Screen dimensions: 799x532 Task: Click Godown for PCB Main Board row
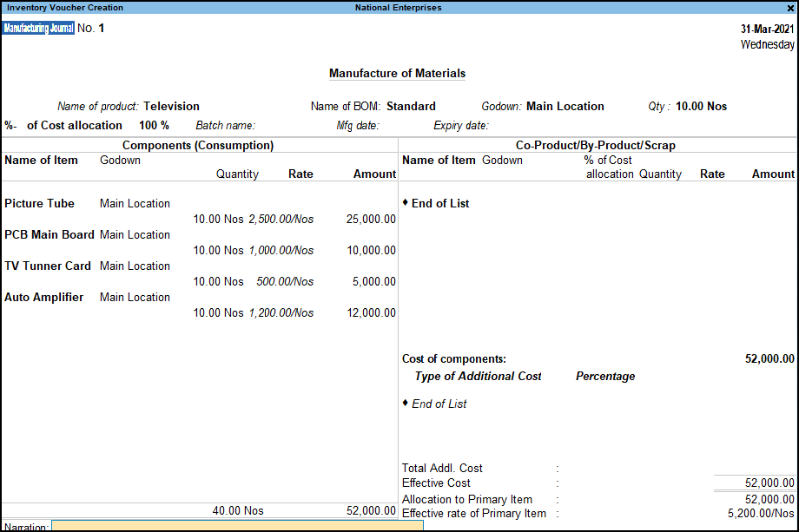135,235
